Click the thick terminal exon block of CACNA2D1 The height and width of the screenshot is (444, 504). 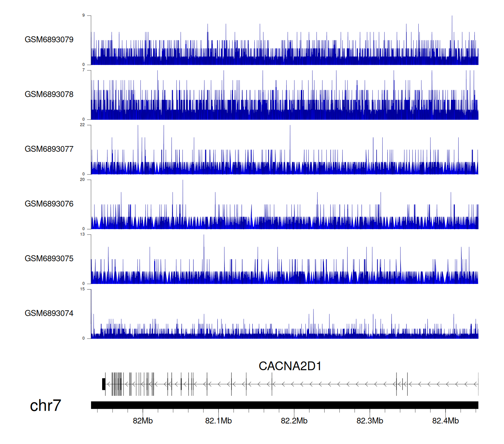click(104, 384)
